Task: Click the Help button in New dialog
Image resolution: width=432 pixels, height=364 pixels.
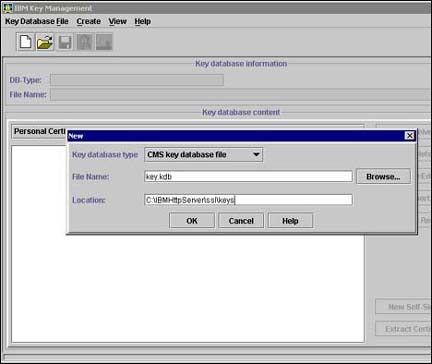Action: pos(290,221)
